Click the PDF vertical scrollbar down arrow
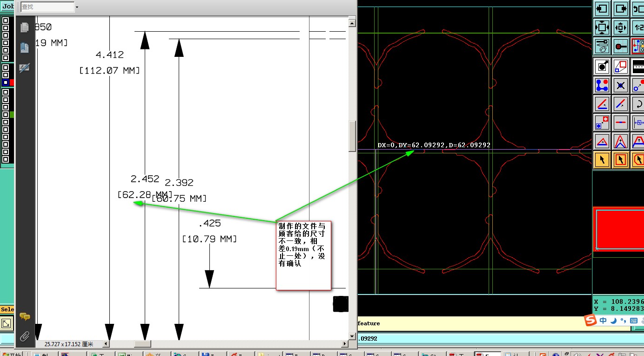Screen dimensions: 644x356 (x=352, y=336)
